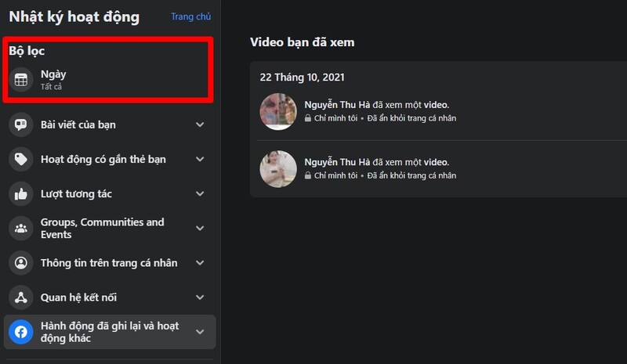The image size is (627, 364).
Task: Click the Video bạn đã xem heading
Action: pyautogui.click(x=302, y=42)
